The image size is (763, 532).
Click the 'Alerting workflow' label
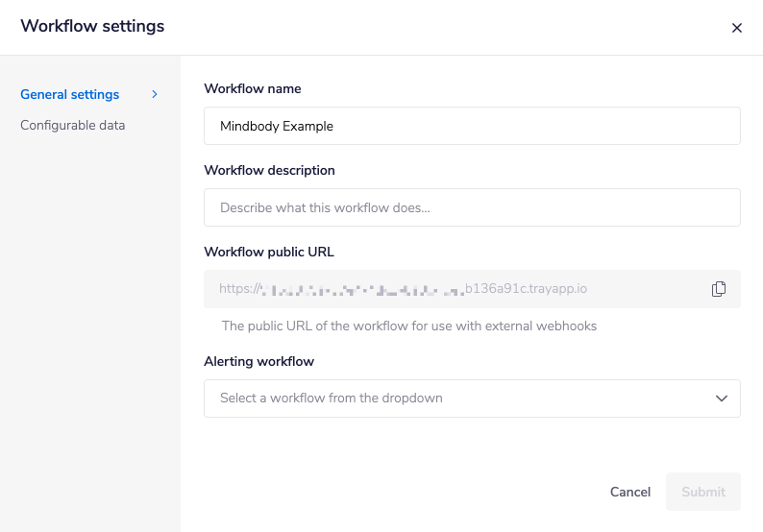click(x=259, y=361)
